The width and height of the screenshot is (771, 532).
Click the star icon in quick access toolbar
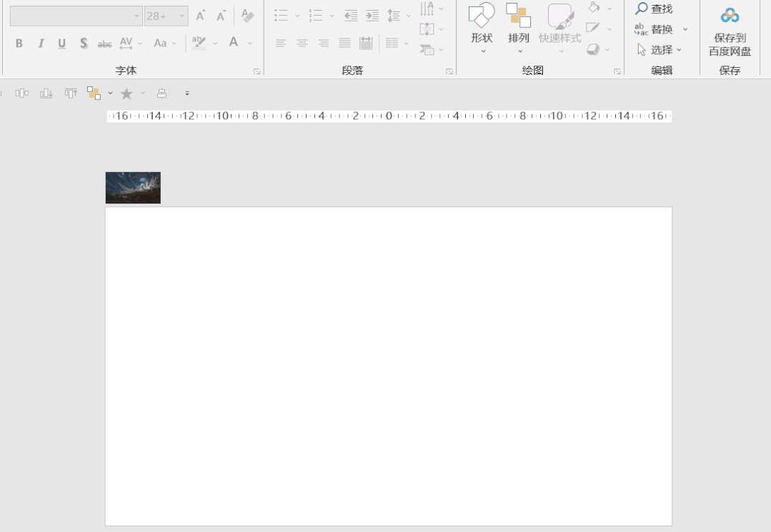pyautogui.click(x=126, y=94)
